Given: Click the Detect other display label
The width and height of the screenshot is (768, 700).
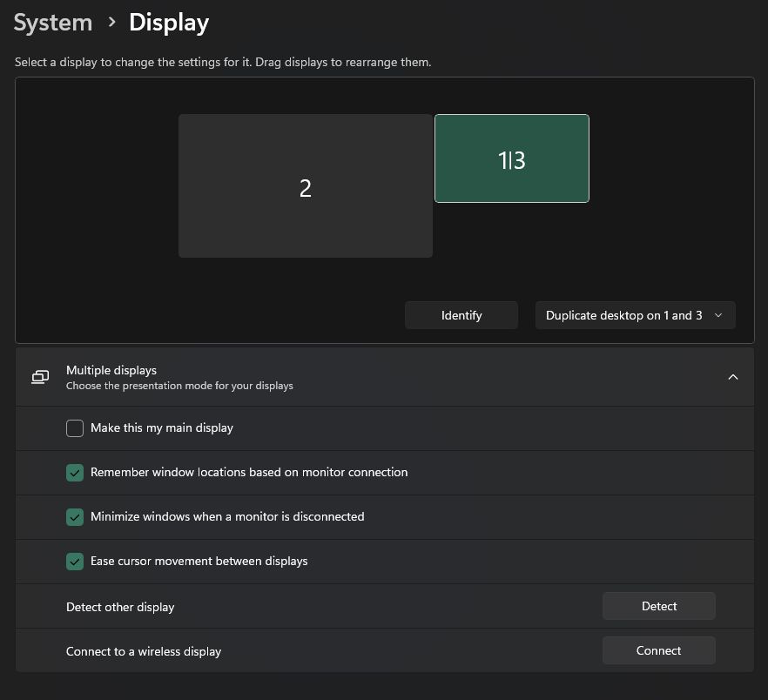Looking at the screenshot, I should click(x=120, y=607).
